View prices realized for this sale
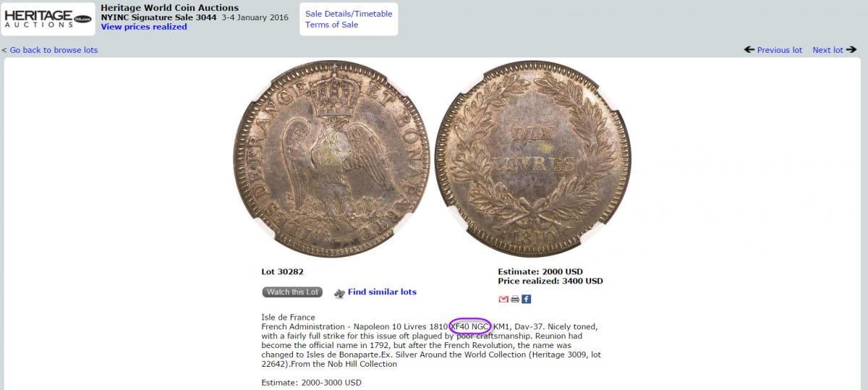This screenshot has width=868, height=390. tap(144, 27)
